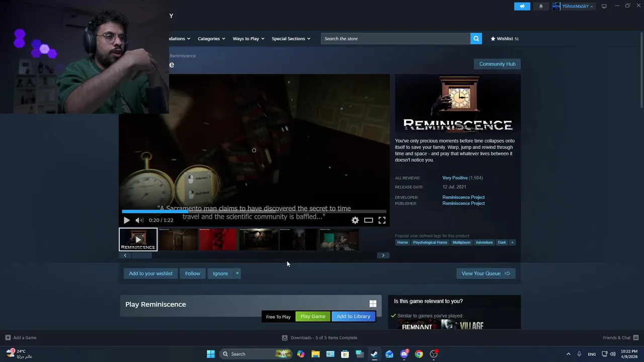644x362 pixels.
Task: Click the Add a Game plus icon
Action: coord(8,338)
